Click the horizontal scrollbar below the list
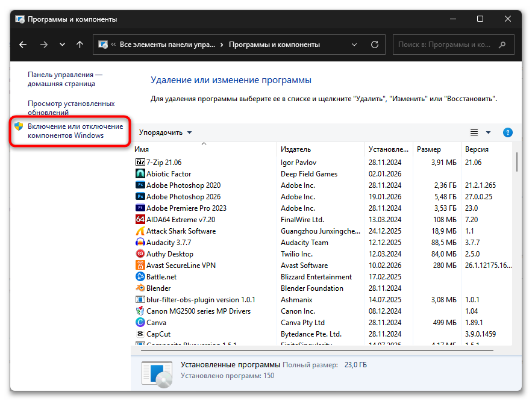 pos(317,350)
